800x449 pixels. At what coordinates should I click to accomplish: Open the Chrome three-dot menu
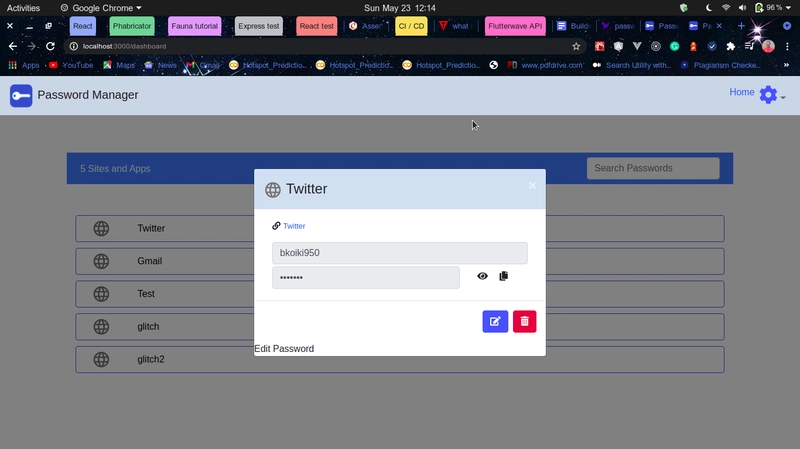pos(787,46)
